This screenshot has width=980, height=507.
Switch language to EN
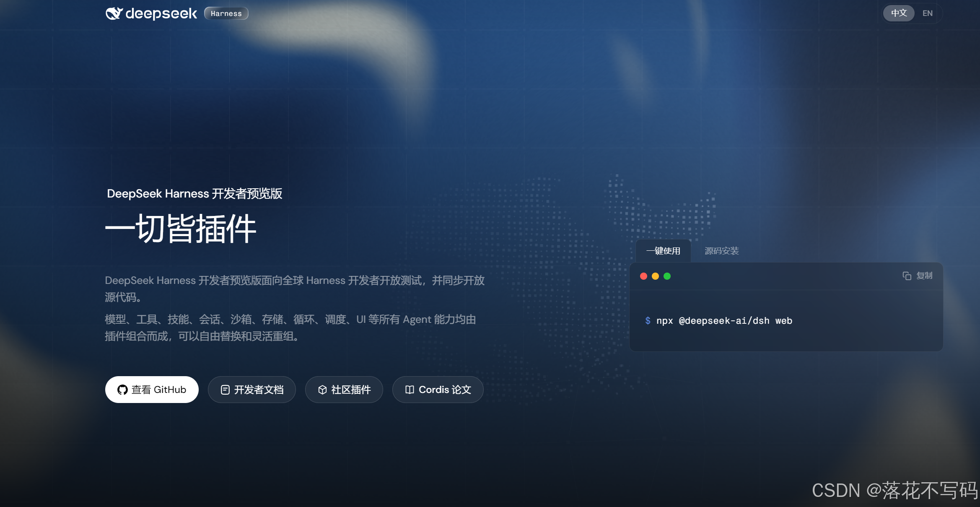point(927,13)
